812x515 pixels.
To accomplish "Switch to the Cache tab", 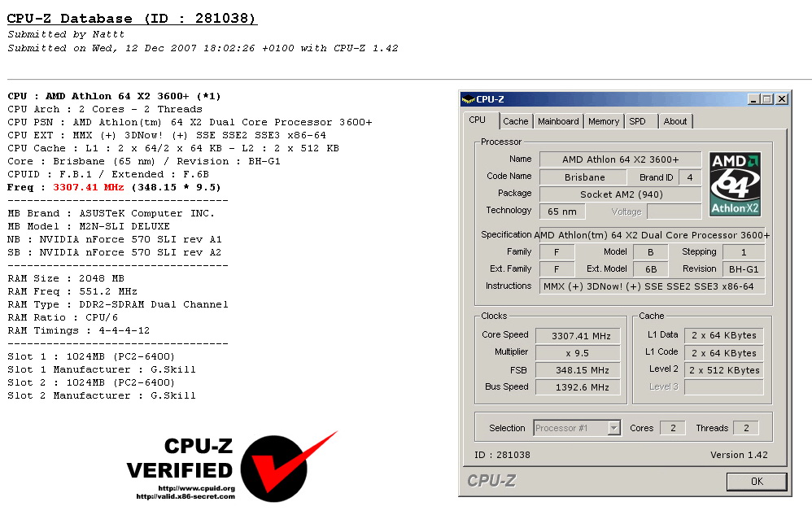I will click(515, 121).
